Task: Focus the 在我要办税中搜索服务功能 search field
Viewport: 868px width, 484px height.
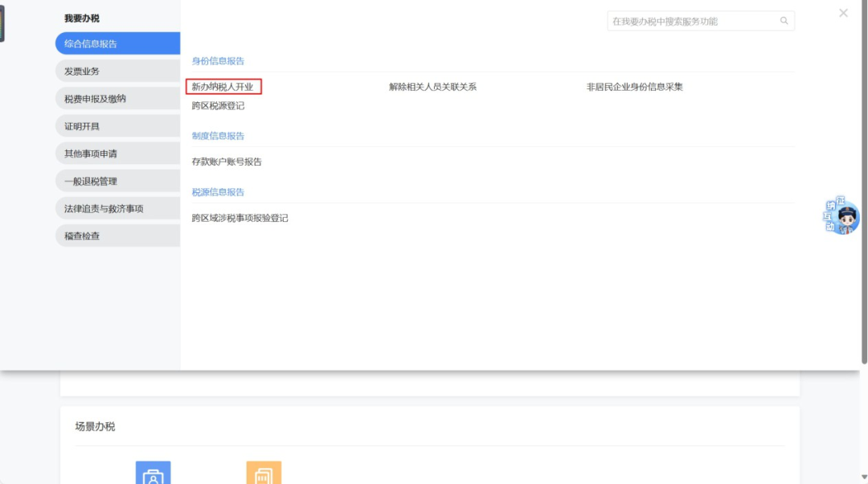Action: [700, 21]
